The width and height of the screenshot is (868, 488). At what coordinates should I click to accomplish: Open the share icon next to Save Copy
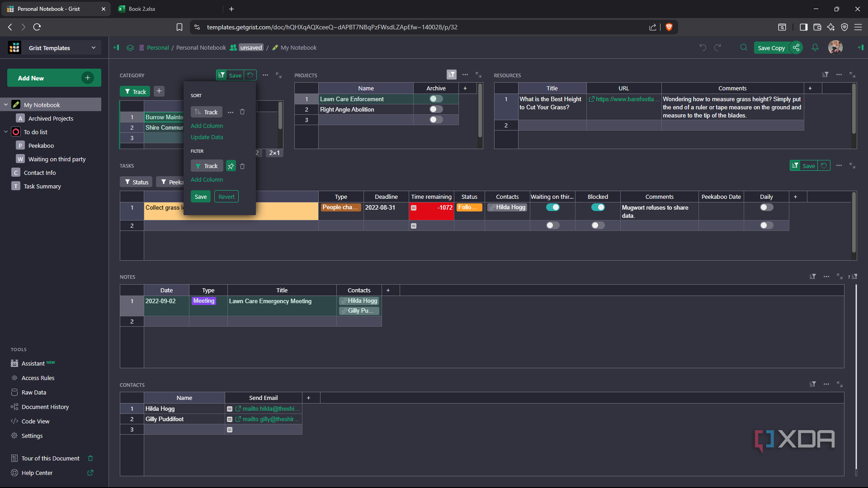pyautogui.click(x=796, y=47)
